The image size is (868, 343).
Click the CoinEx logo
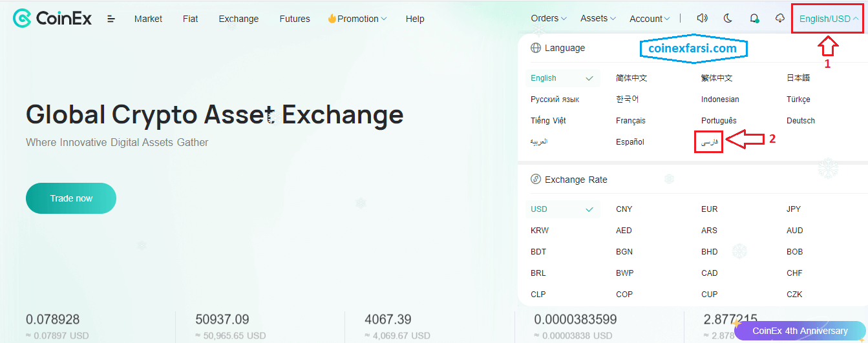(52, 19)
